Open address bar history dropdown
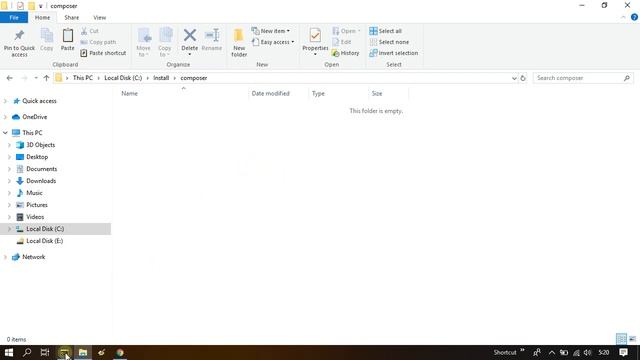This screenshot has height=360, width=640. tap(514, 78)
